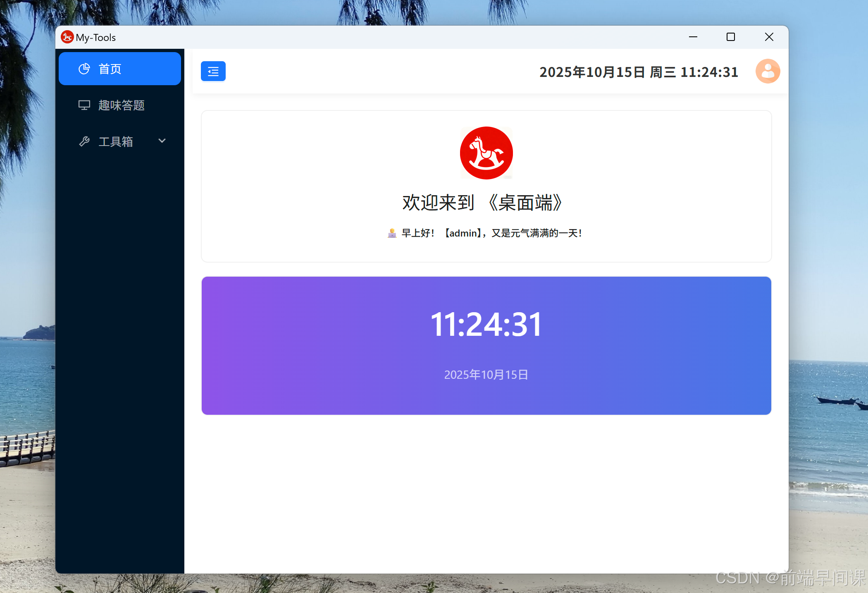Click the header date 2025年10月15日 周三
868x593 pixels.
608,72
